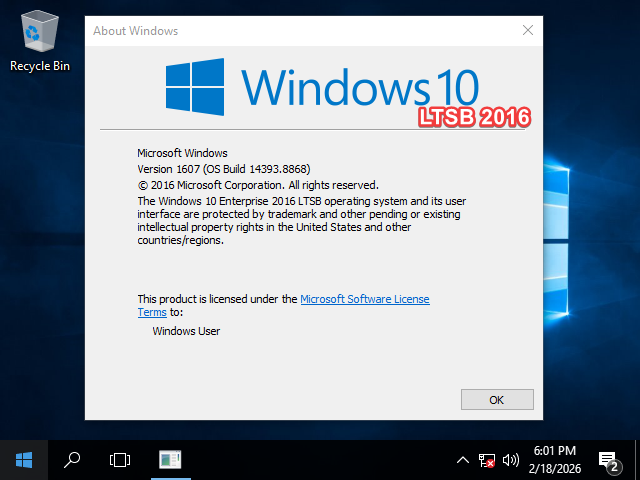This screenshot has height=480, width=640.
Task: Click the 'Windows User' licensee text
Action: pos(186,331)
